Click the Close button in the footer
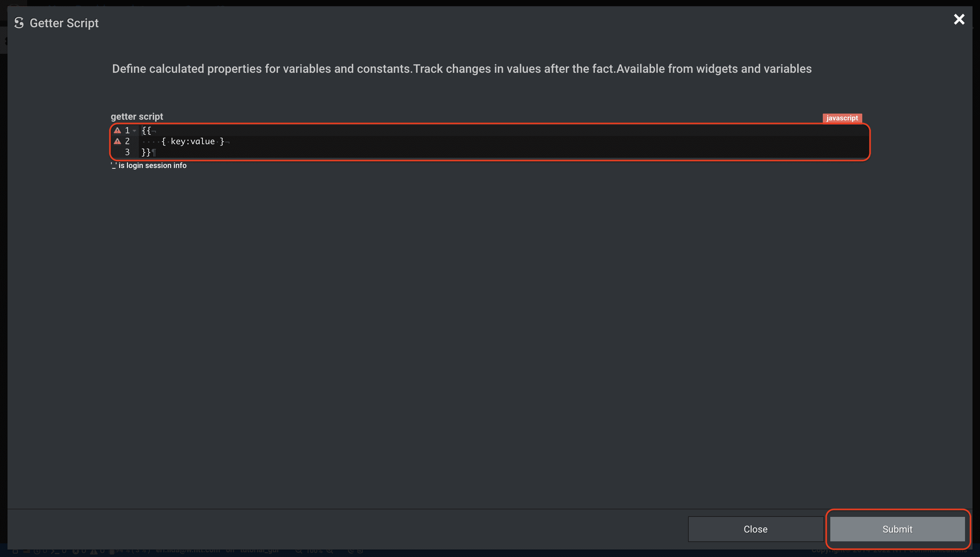 (755, 529)
